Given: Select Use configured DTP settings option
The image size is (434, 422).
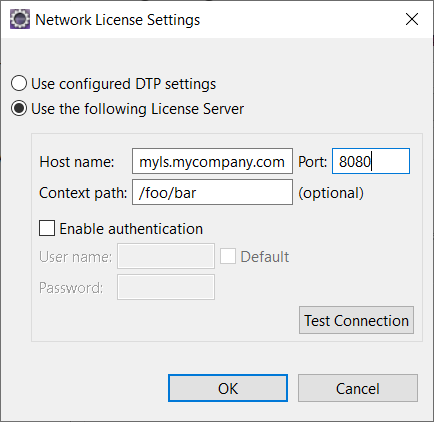Looking at the screenshot, I should 19,83.
